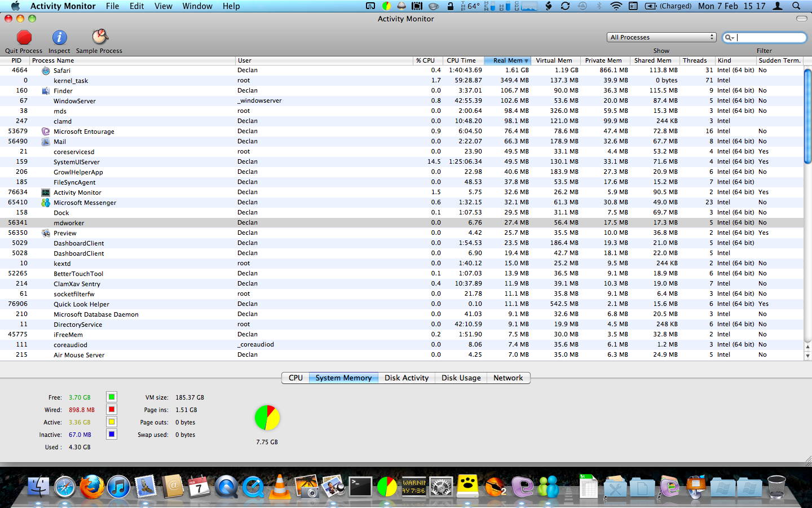
Task: Open the Window menu
Action: tap(197, 6)
